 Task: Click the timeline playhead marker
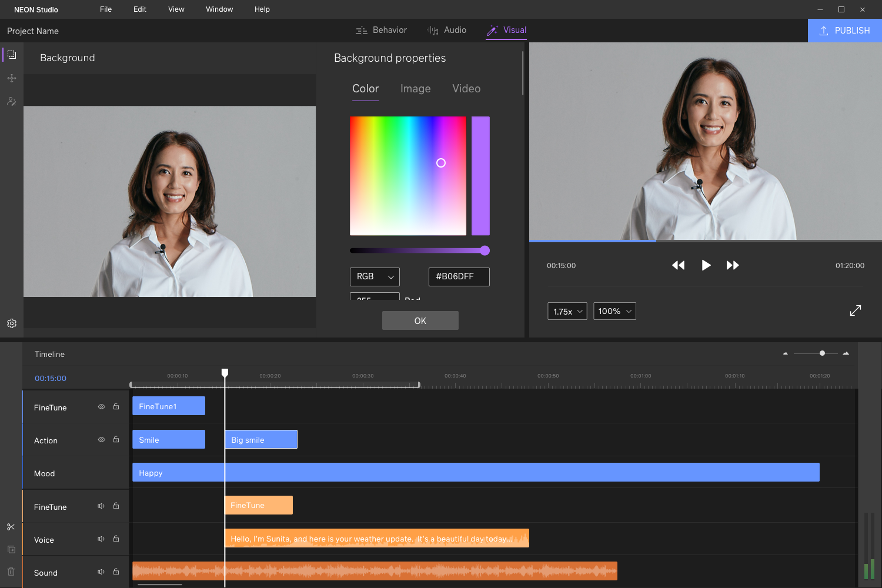225,373
